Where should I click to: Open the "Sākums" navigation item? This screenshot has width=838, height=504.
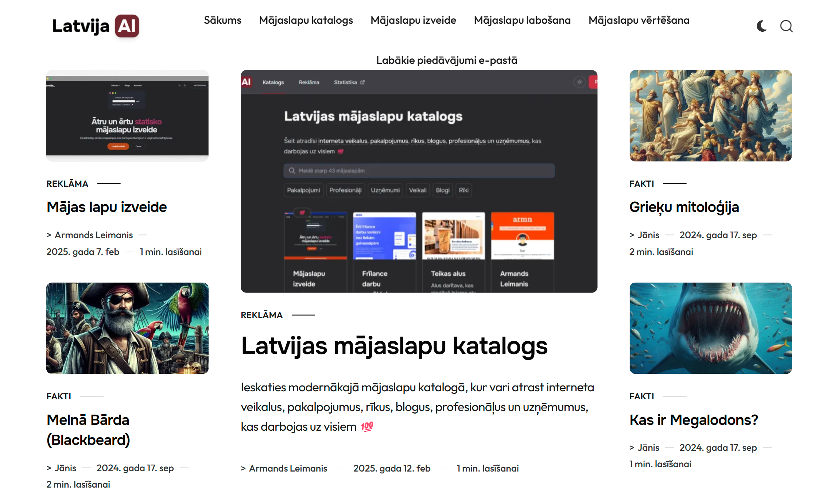[x=222, y=20]
